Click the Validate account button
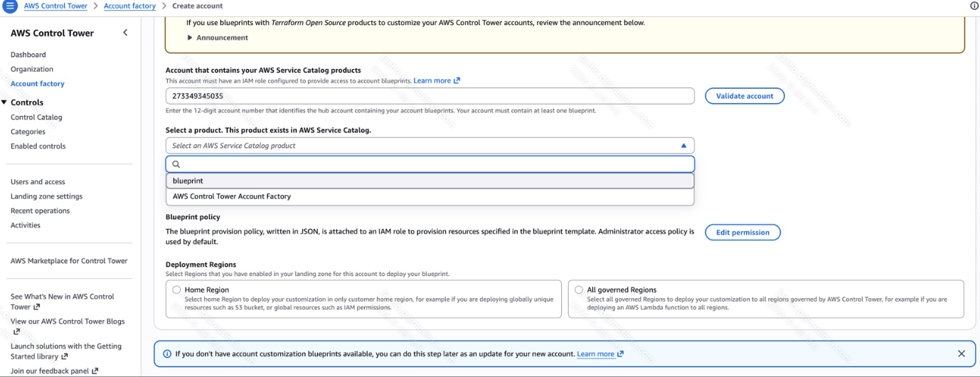 (x=745, y=96)
